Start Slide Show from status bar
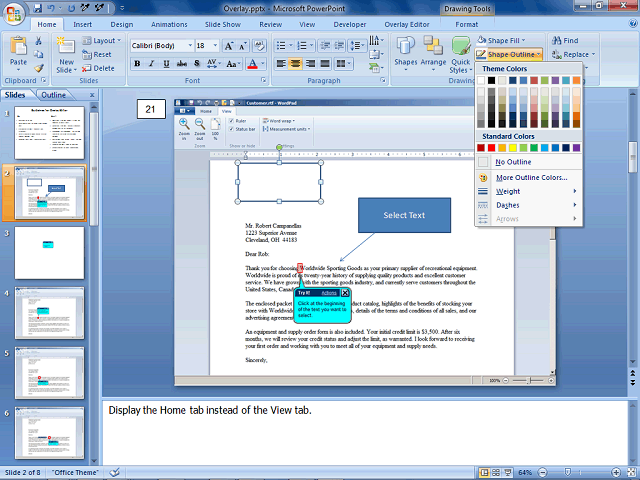This screenshot has height=480, width=640. tap(508, 473)
